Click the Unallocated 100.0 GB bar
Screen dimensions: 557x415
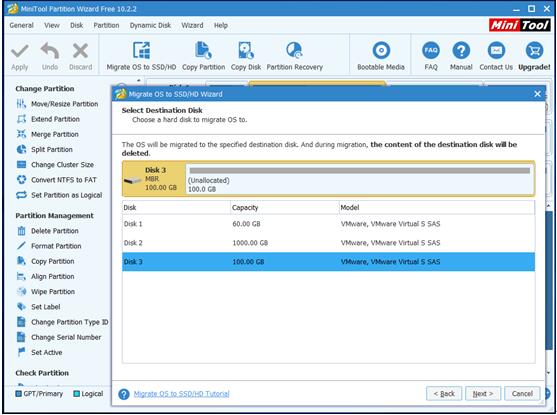point(359,179)
